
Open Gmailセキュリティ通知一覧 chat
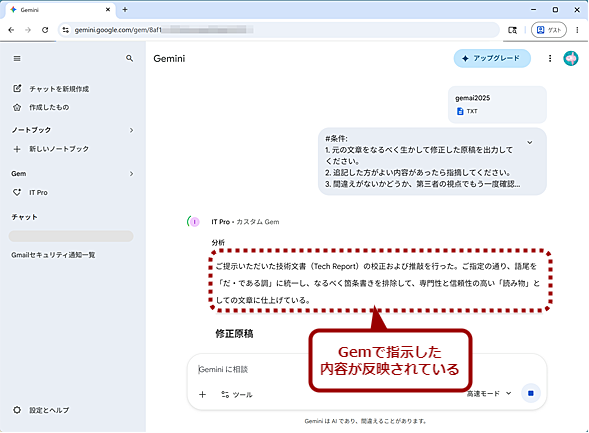click(53, 255)
